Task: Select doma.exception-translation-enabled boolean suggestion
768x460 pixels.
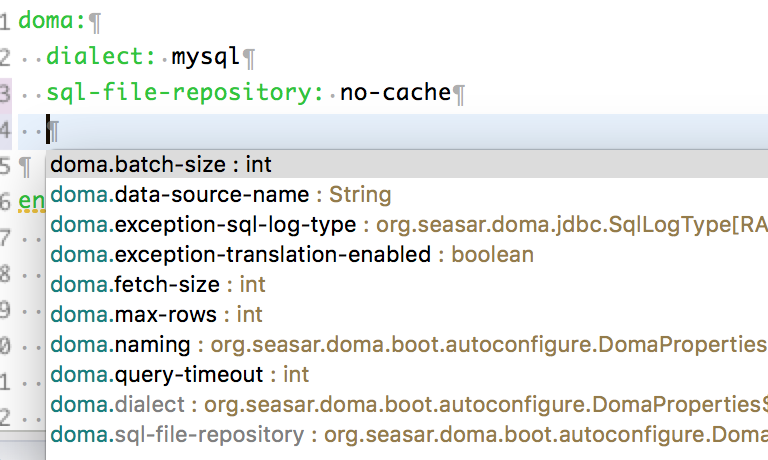Action: 292,254
